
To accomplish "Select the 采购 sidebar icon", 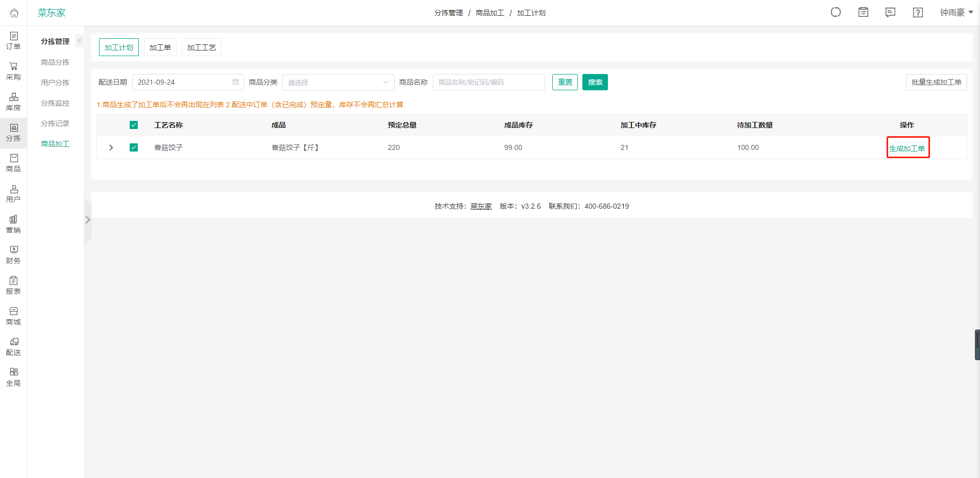I will pos(13,71).
